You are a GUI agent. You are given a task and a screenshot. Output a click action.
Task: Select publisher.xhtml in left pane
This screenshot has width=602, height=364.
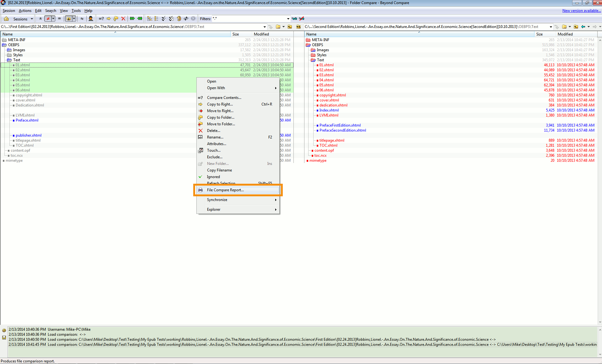(29, 135)
